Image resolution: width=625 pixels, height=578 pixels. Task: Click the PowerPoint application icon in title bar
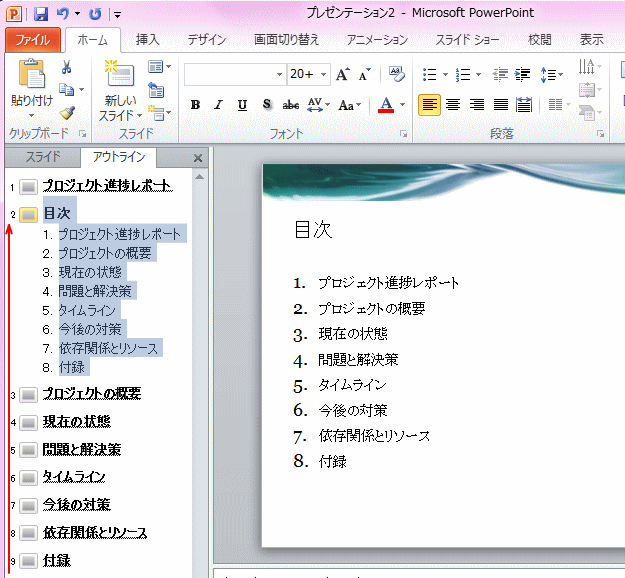(x=14, y=14)
